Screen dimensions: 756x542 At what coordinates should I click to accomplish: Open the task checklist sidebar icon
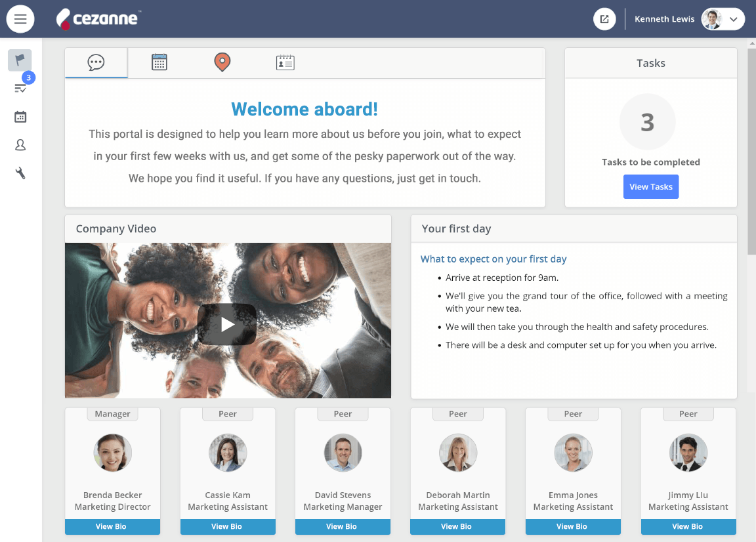20,88
